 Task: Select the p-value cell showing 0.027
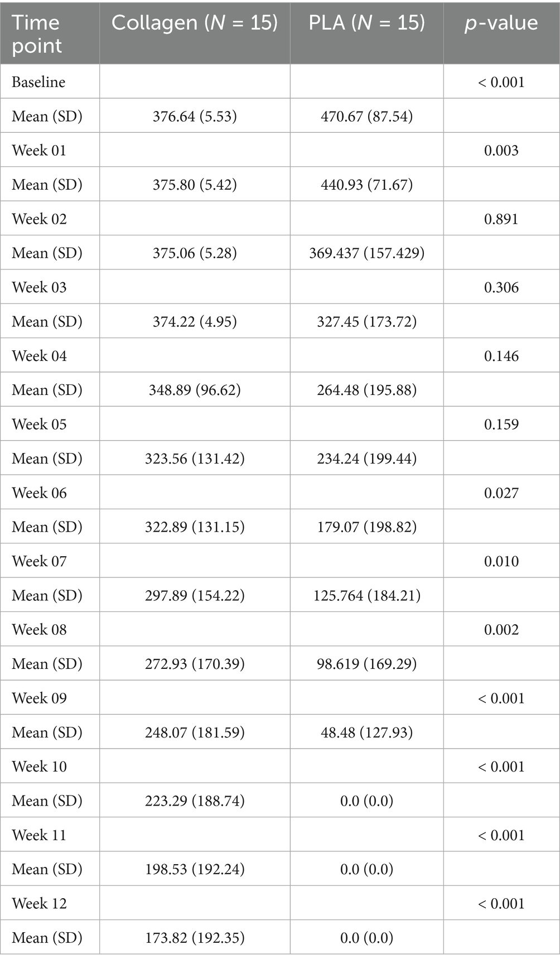(x=501, y=493)
